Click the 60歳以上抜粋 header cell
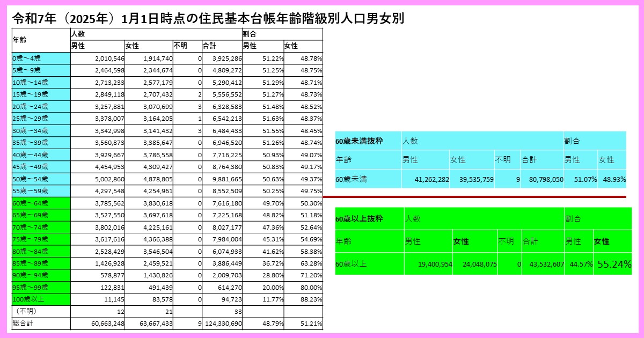This screenshot has width=644, height=338. pyautogui.click(x=369, y=219)
